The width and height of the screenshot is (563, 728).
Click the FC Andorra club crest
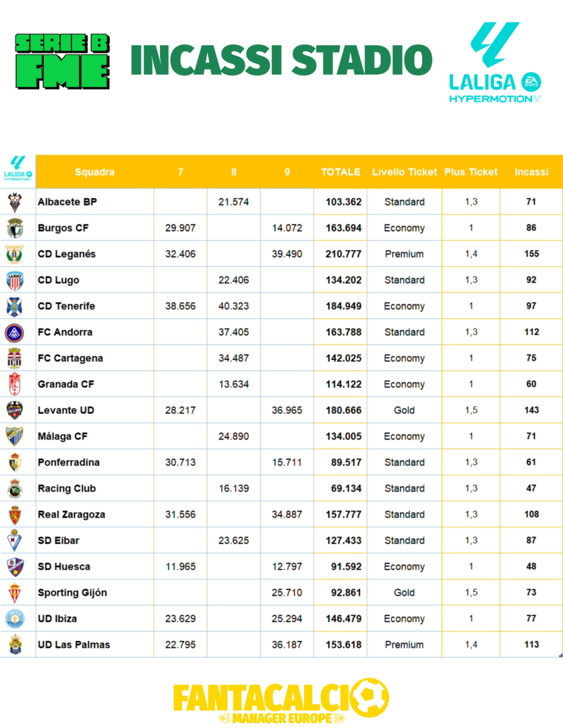[x=15, y=332]
